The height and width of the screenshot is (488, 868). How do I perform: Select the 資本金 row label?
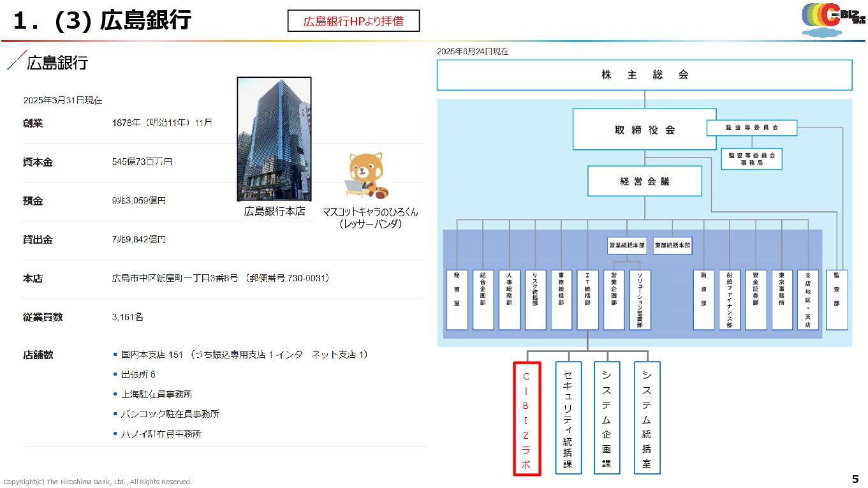[38, 162]
